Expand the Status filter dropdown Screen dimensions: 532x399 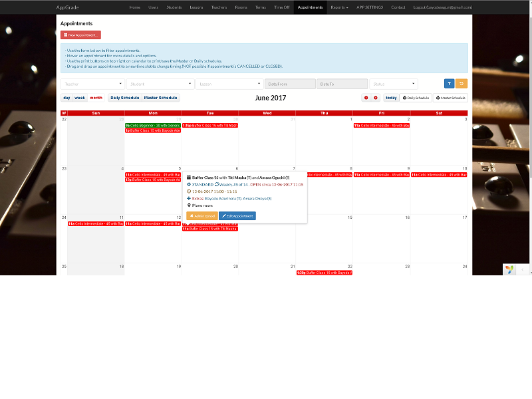click(394, 84)
